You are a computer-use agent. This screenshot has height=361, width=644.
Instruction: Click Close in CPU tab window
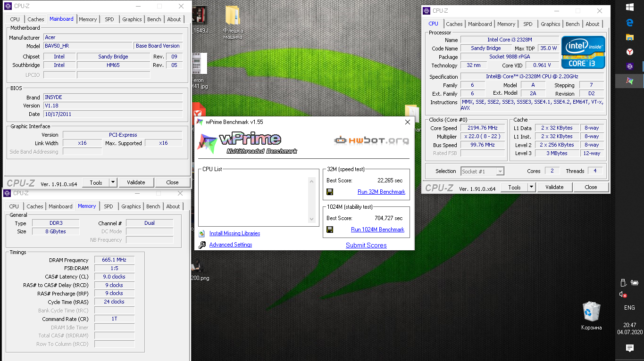click(x=591, y=187)
